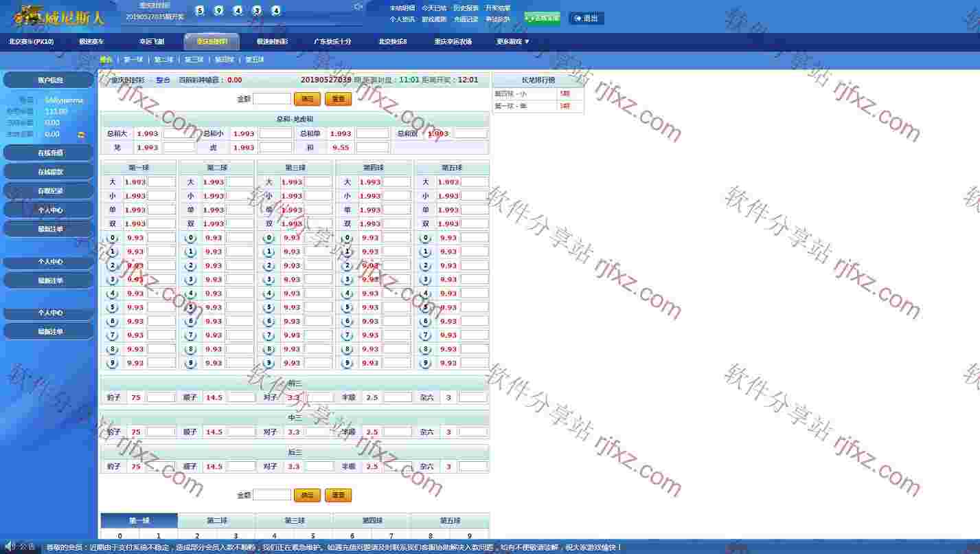This screenshot has width=980, height=554.
Task: Click 第四球 - 小 row in 长龙排行榜
Action: [x=538, y=93]
